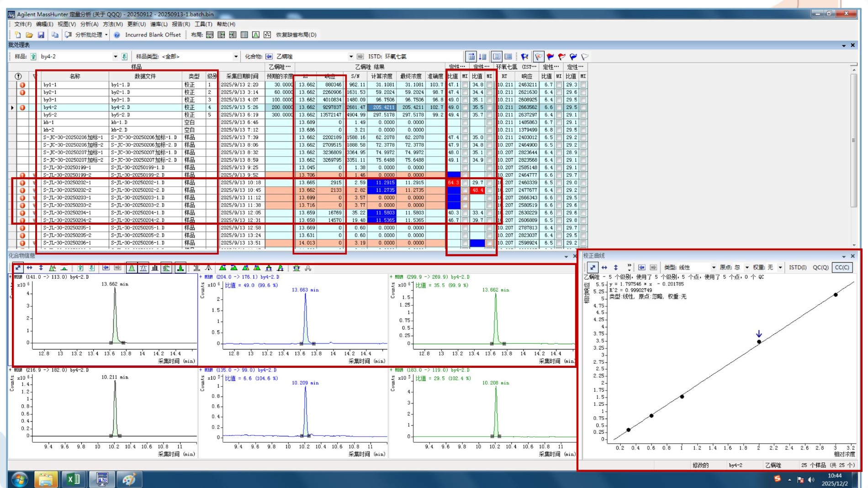This screenshot has width=868, height=488.
Task: Open the sample dropdown showing by4-2
Action: point(115,57)
